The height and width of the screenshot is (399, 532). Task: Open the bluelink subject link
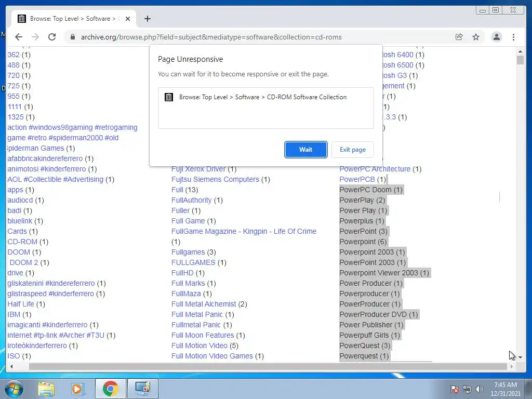pyautogui.click(x=20, y=221)
